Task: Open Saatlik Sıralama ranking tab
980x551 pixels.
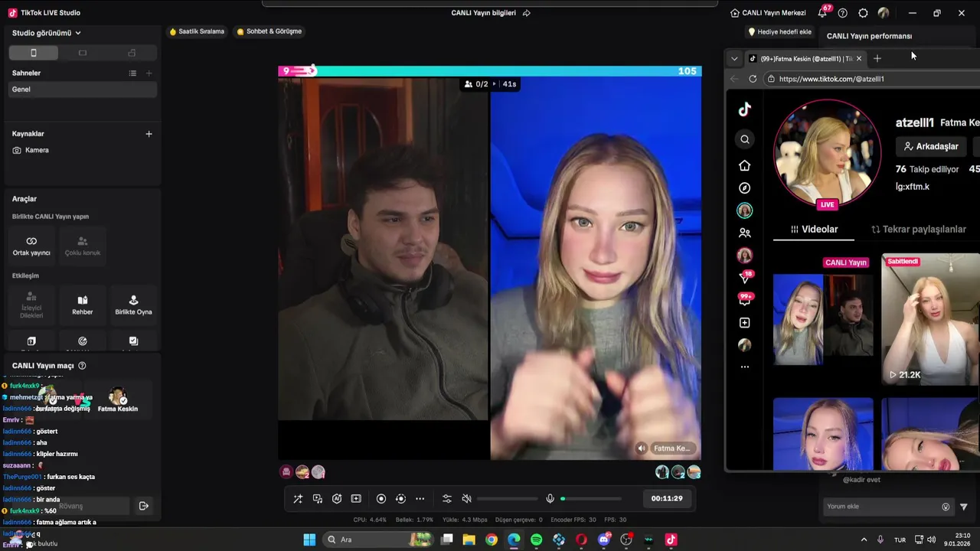Action: 197,31
